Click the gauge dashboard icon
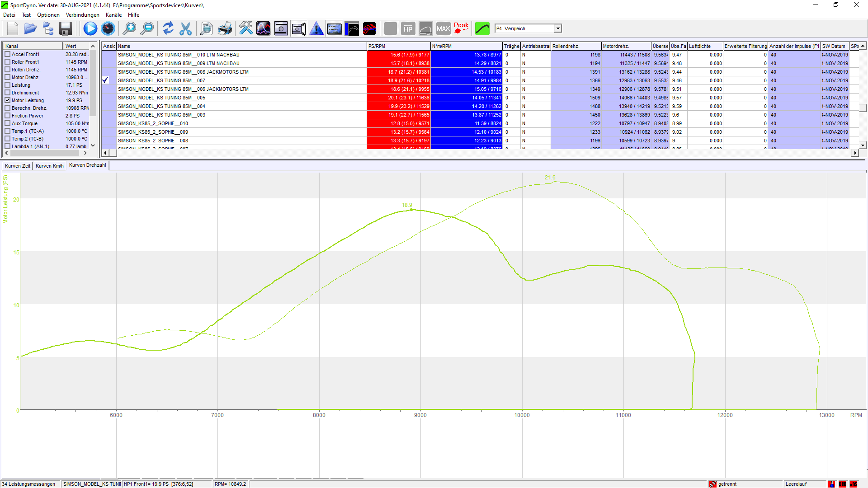This screenshot has height=488, width=868. coord(108,28)
